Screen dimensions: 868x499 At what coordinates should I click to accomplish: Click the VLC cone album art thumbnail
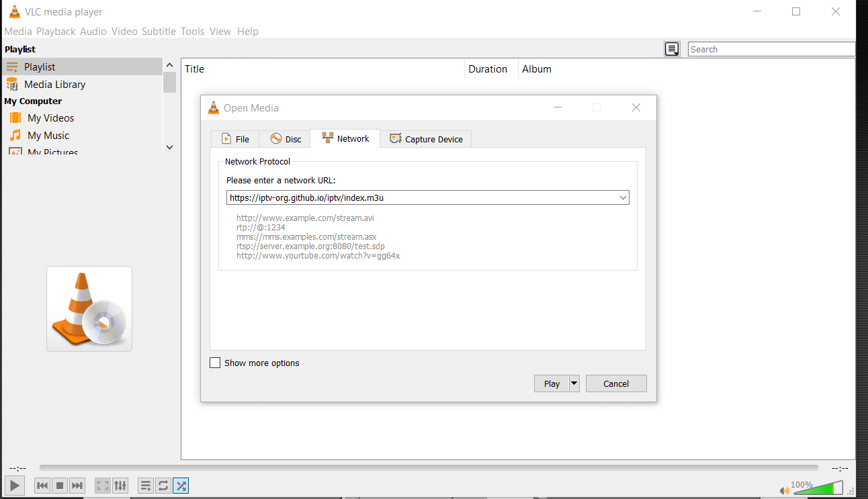89,309
